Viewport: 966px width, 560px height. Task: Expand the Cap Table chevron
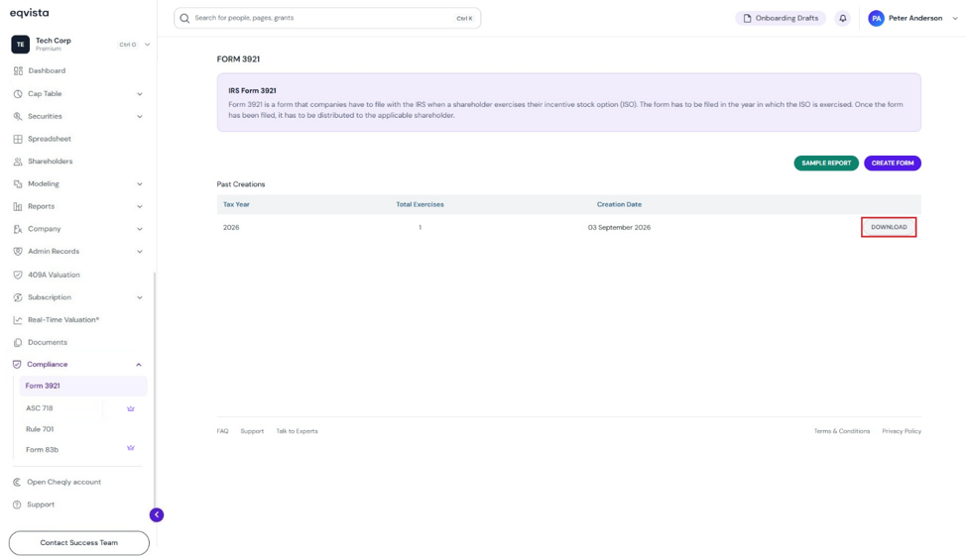140,94
